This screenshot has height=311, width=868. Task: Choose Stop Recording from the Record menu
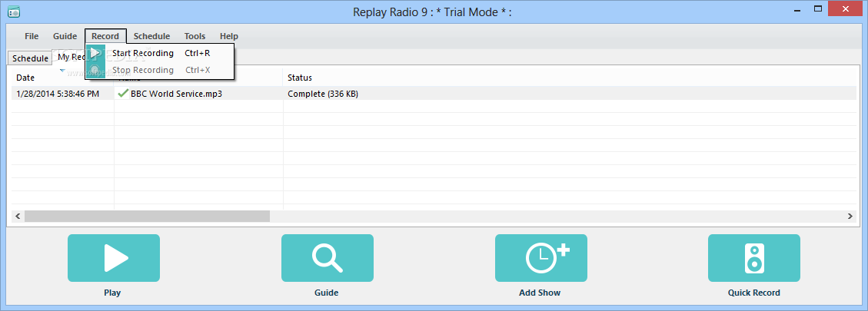click(x=160, y=70)
